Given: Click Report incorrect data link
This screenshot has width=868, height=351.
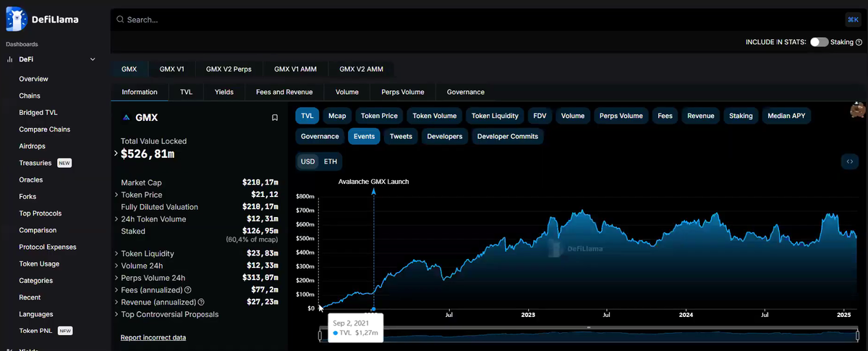Looking at the screenshot, I should [x=153, y=338].
